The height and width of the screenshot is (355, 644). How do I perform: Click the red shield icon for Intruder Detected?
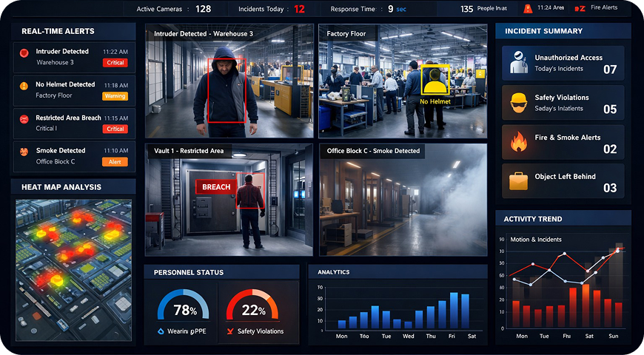[24, 53]
